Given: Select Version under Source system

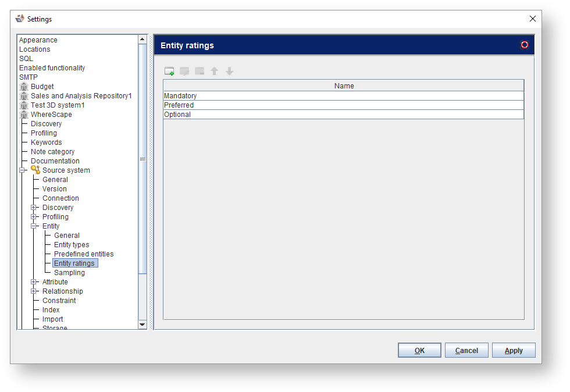Looking at the screenshot, I should (55, 189).
